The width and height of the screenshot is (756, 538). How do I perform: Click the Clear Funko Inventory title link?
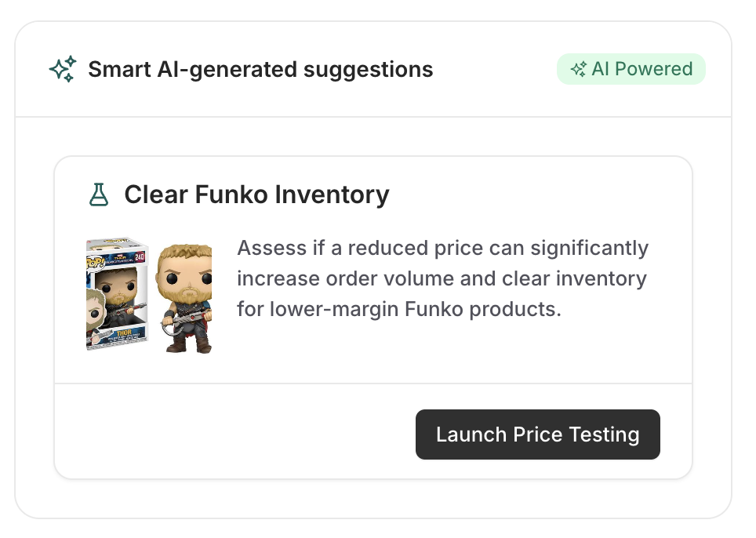point(256,194)
